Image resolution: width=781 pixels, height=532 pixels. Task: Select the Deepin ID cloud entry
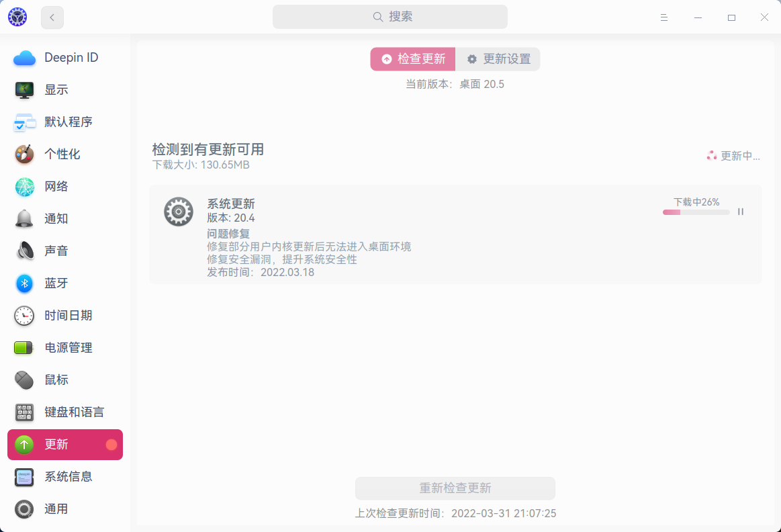point(24,58)
